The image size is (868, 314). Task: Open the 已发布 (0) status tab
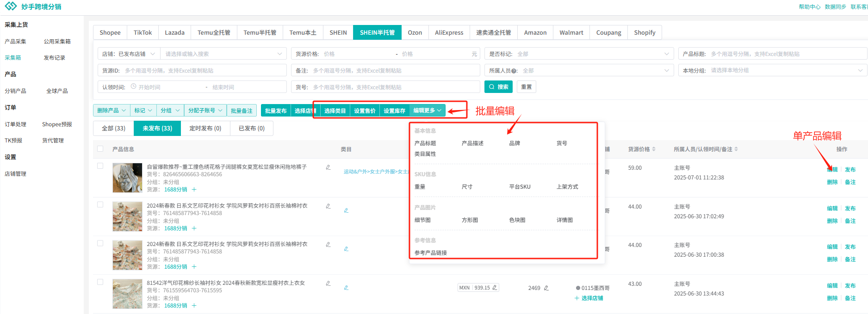(x=252, y=128)
